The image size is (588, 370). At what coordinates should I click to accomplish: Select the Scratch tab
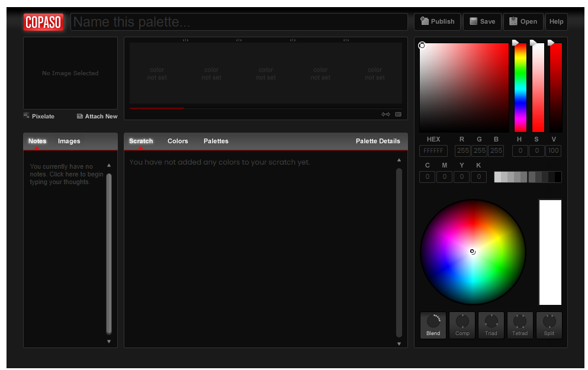point(141,141)
